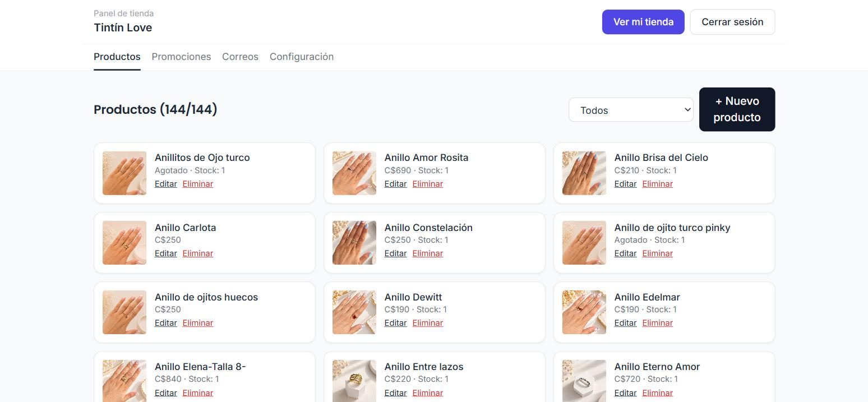The height and width of the screenshot is (402, 868).
Task: Go to the Correos tab
Action: (240, 57)
